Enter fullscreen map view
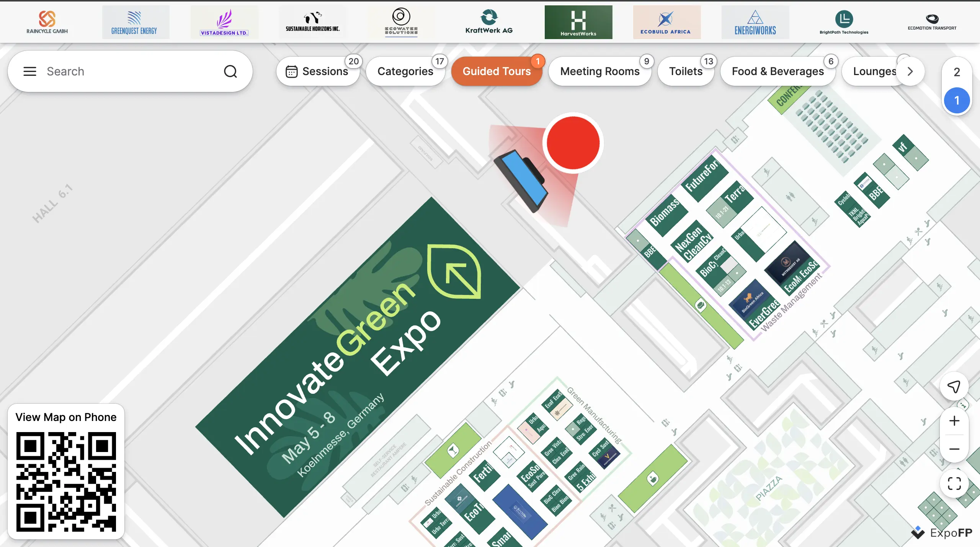The height and width of the screenshot is (547, 980). point(954,483)
